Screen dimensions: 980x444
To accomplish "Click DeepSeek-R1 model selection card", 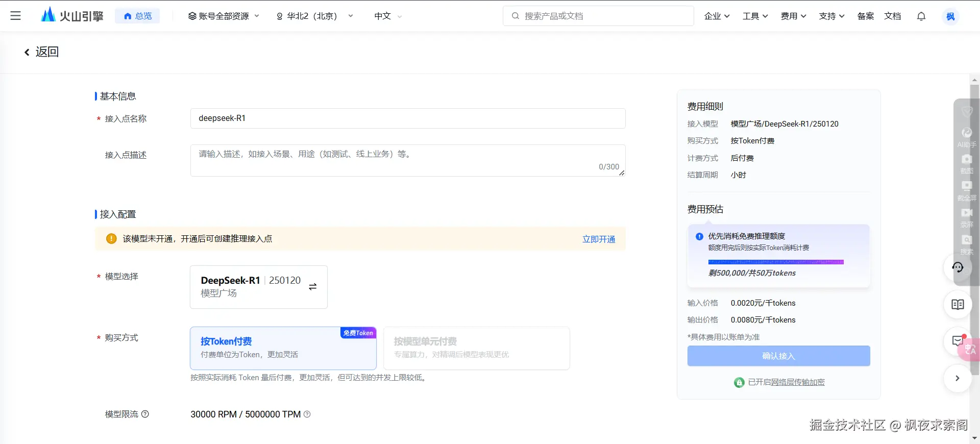I will 259,287.
